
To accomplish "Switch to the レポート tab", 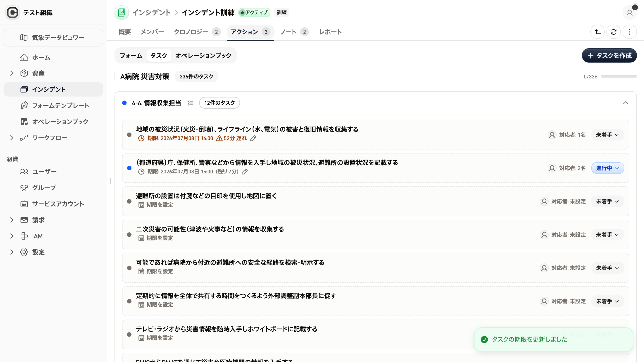I will coord(330,32).
